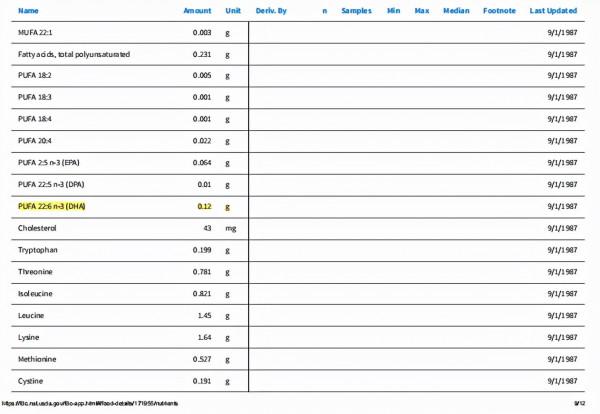
Task: Select the Cholesterol row name
Action: [x=37, y=228]
